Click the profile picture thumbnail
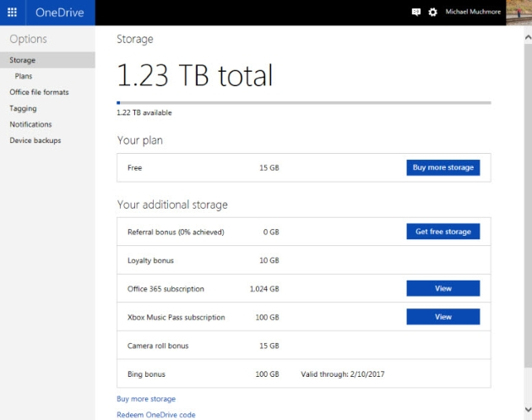Viewport: 532px width, 420px height. point(519,12)
